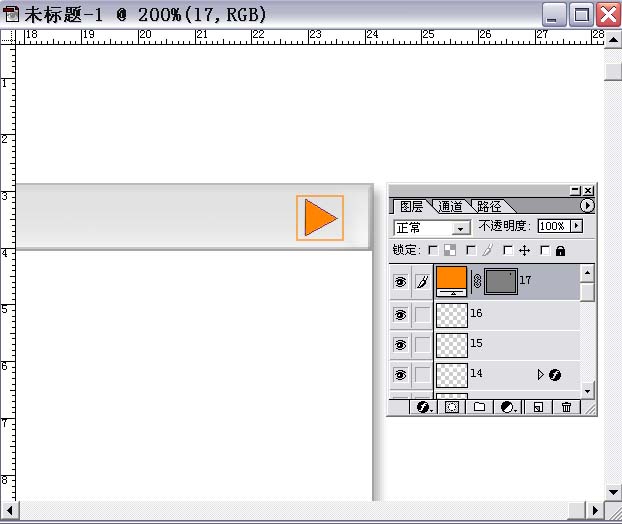
Task: Add a layer mask with the mask icon
Action: tap(451, 407)
